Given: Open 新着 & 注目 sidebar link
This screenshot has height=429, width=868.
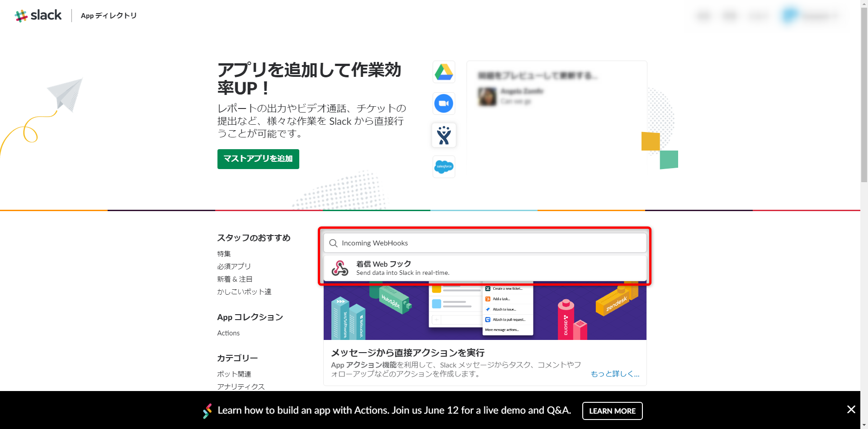Looking at the screenshot, I should pyautogui.click(x=235, y=279).
